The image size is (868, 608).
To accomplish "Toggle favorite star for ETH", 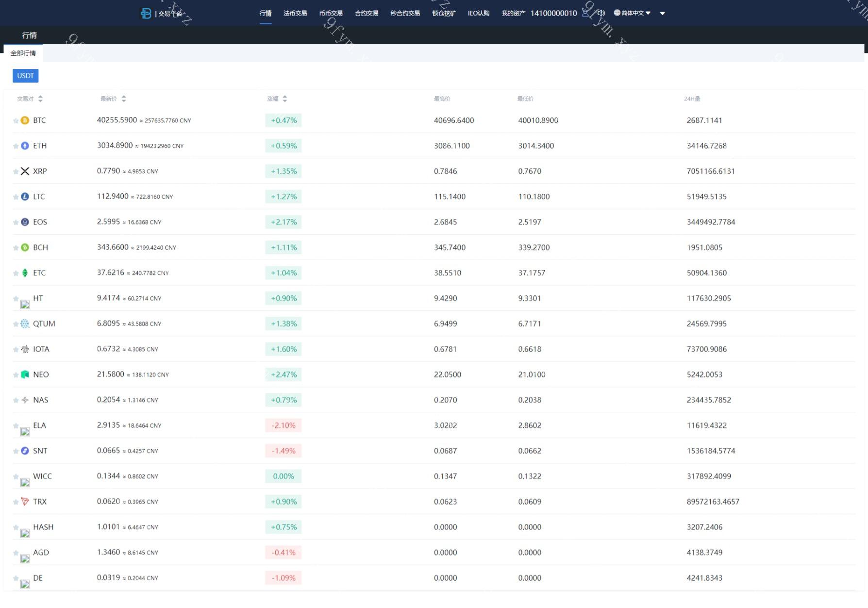I will point(16,146).
